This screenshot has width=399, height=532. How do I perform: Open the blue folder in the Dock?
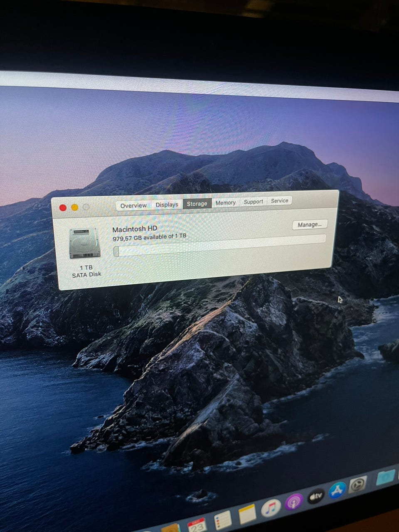[x=386, y=477]
